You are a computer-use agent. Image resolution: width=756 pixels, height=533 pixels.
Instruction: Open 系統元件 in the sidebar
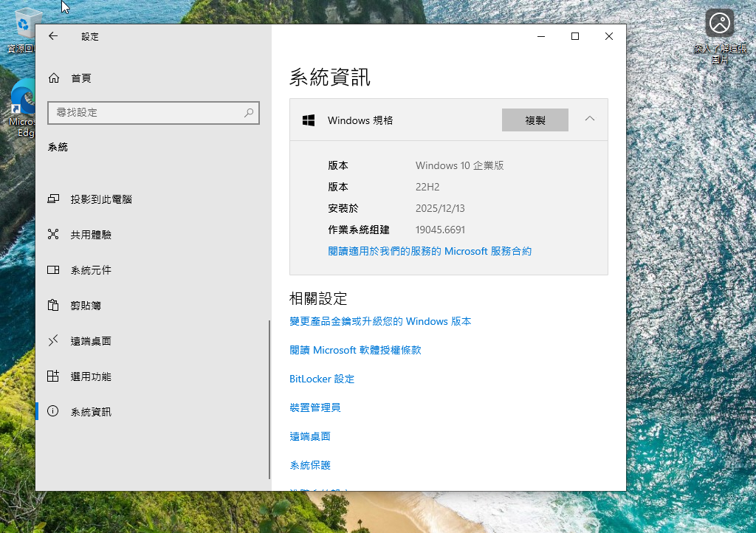tap(91, 270)
